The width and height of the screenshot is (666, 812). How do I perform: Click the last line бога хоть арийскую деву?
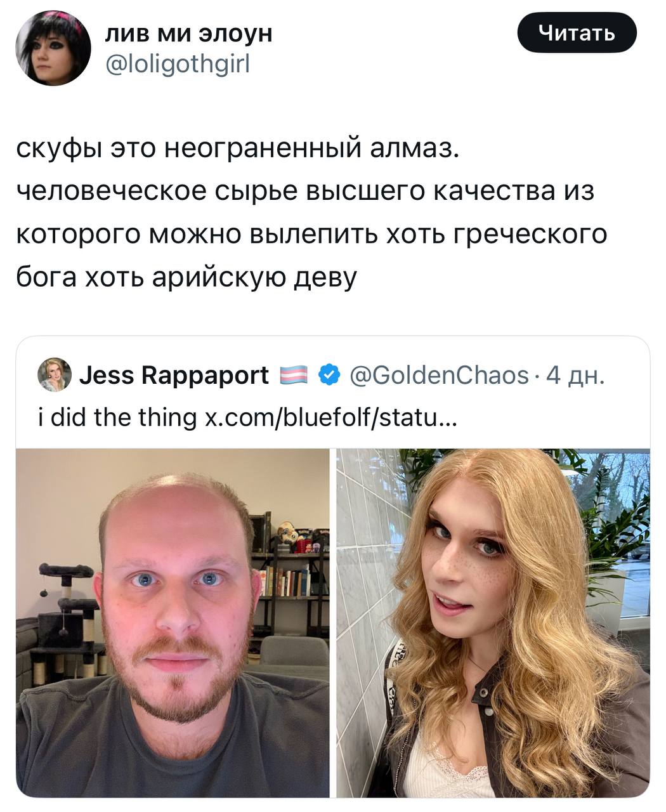(x=187, y=277)
